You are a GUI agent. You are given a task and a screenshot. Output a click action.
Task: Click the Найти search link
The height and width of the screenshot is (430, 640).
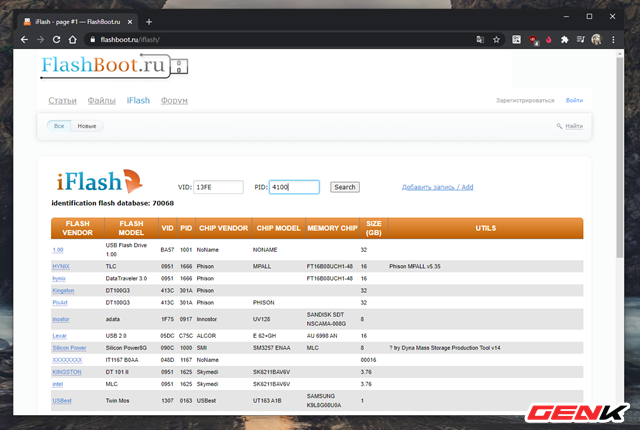(574, 126)
